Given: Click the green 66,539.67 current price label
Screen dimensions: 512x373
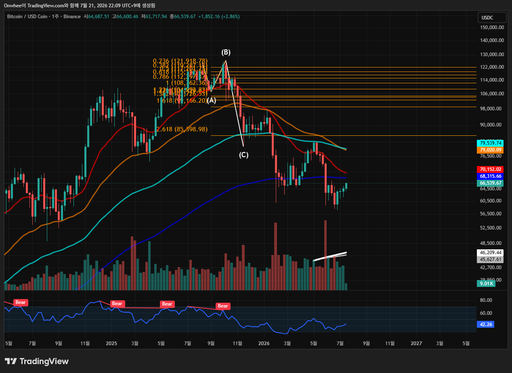Looking at the screenshot, I should point(490,183).
